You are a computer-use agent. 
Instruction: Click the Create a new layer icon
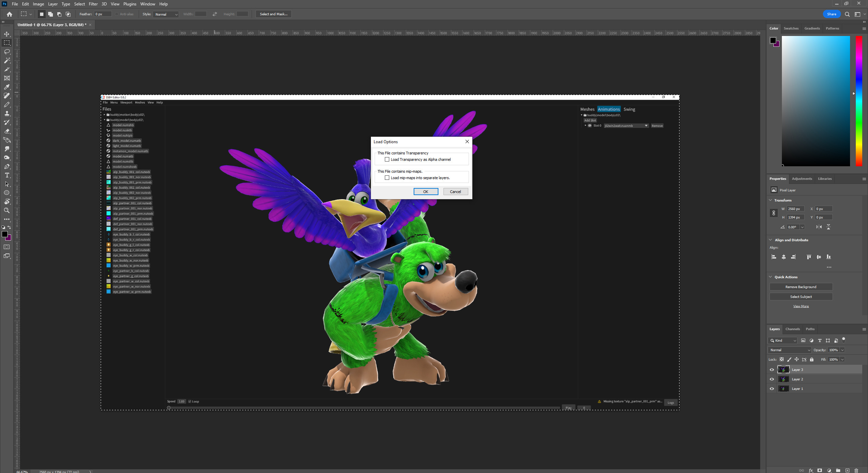(x=847, y=471)
